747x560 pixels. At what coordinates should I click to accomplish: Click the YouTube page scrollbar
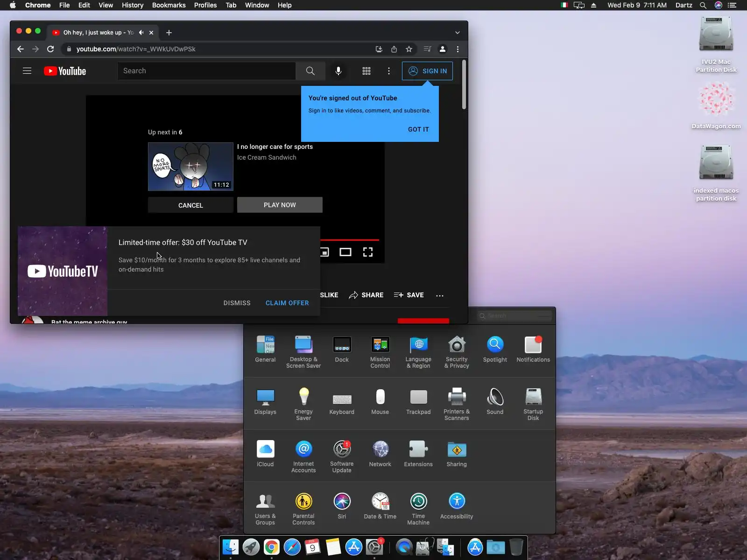tap(464, 85)
